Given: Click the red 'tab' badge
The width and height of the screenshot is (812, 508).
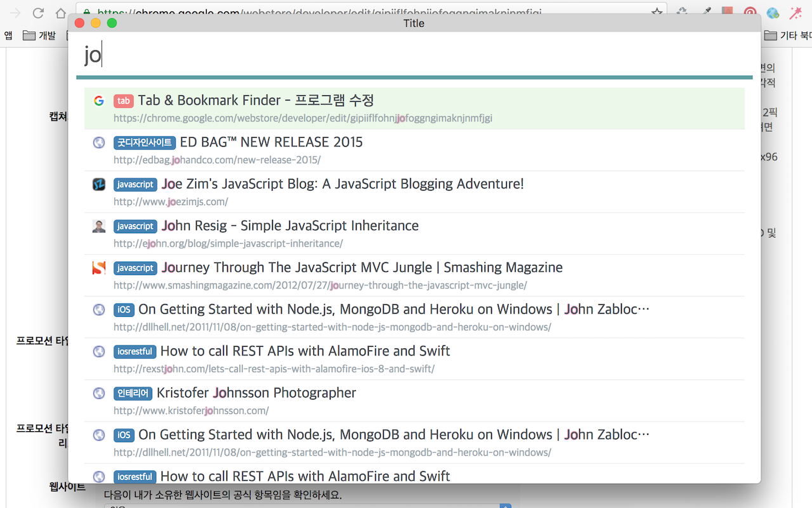Looking at the screenshot, I should pos(124,101).
